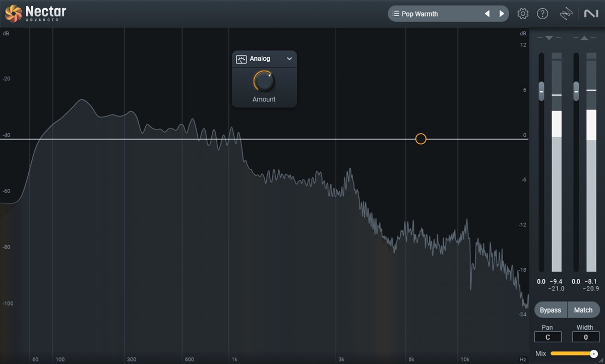Viewport: 605px width, 364px height.
Task: Click the resize grip in bottom-right corner
Action: [601, 360]
